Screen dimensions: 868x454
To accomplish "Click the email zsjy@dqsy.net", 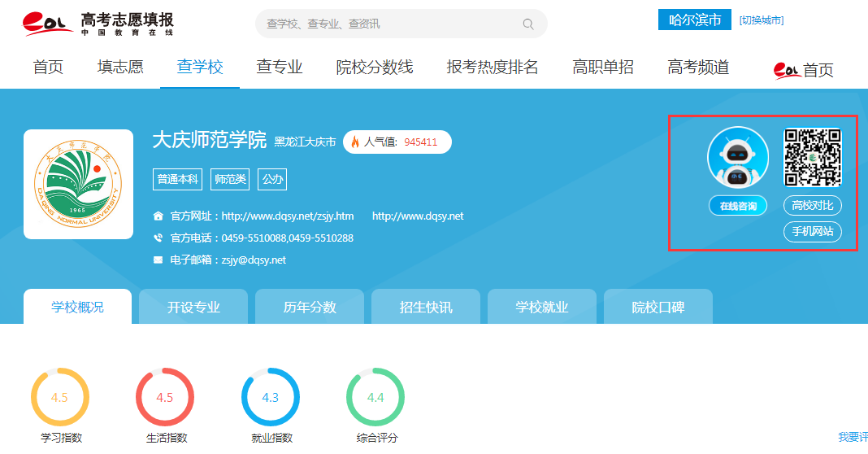I will pyautogui.click(x=254, y=260).
